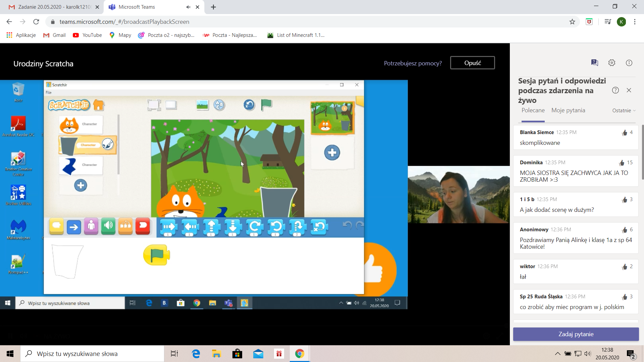644x362 pixels.
Task: Like Dominika's question
Action: coord(622,163)
